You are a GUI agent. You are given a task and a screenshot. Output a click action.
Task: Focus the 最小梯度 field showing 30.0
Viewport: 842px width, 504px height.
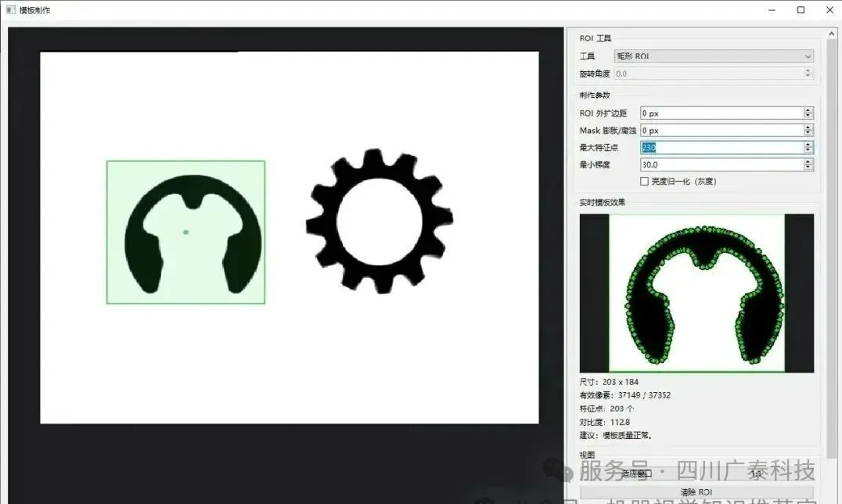point(721,164)
